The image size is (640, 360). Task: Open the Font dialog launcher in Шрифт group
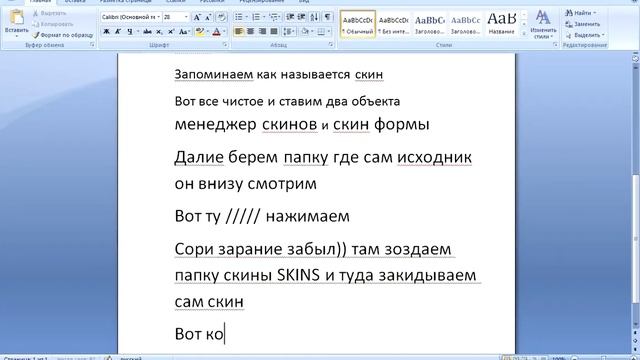[x=225, y=45]
